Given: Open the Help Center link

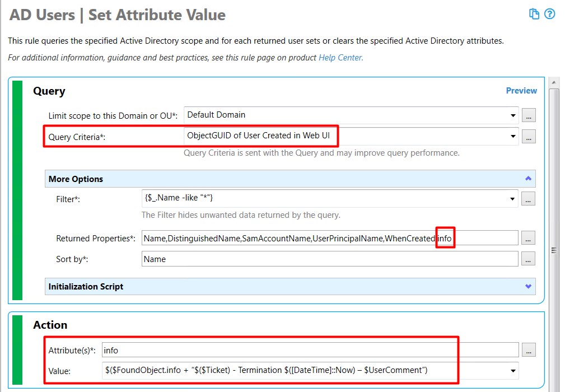Looking at the screenshot, I should 341,58.
